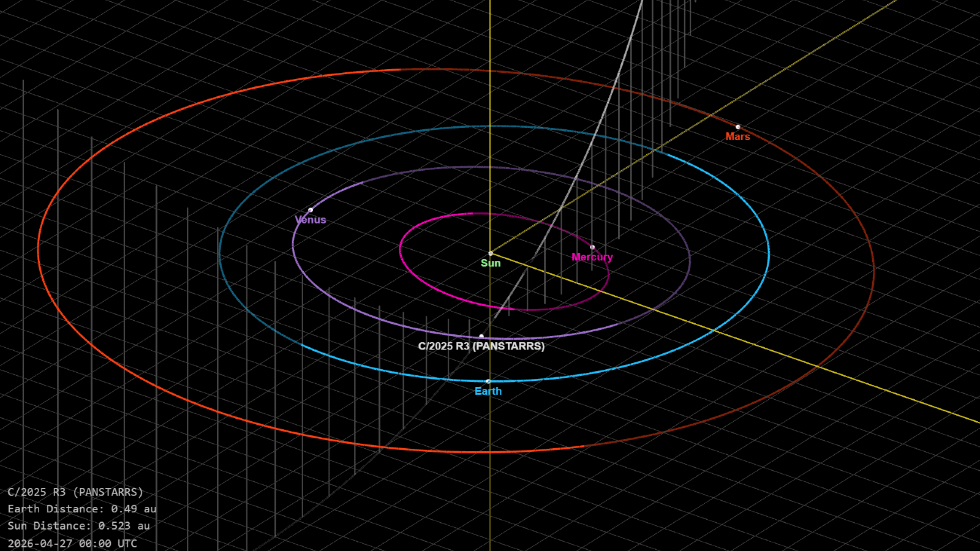Image resolution: width=980 pixels, height=551 pixels.
Task: Click the Earth Distance readout text
Action: click(82, 508)
